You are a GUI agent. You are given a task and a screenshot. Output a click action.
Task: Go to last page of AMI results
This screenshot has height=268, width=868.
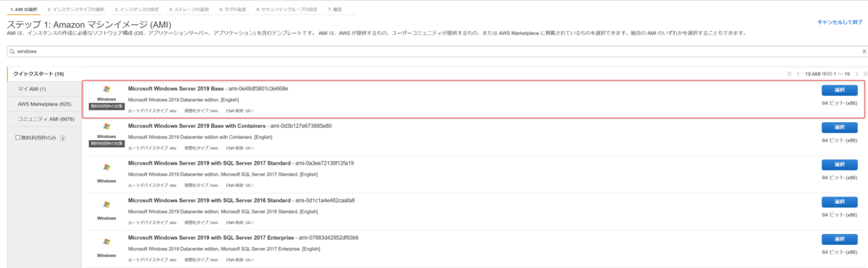(x=864, y=74)
